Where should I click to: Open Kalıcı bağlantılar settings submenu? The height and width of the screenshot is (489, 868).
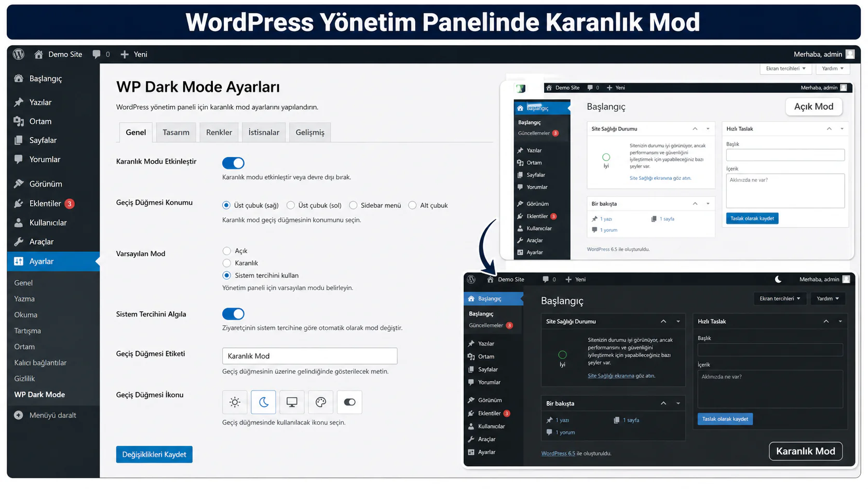(40, 363)
